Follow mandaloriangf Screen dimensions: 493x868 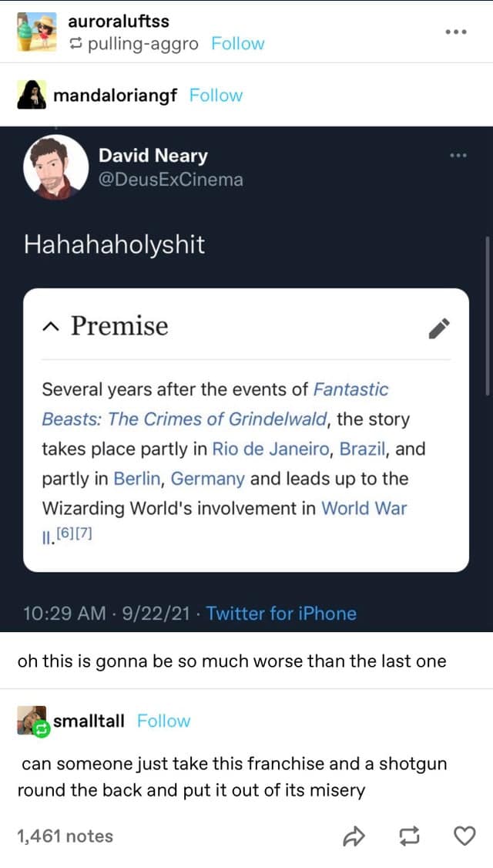click(x=216, y=96)
